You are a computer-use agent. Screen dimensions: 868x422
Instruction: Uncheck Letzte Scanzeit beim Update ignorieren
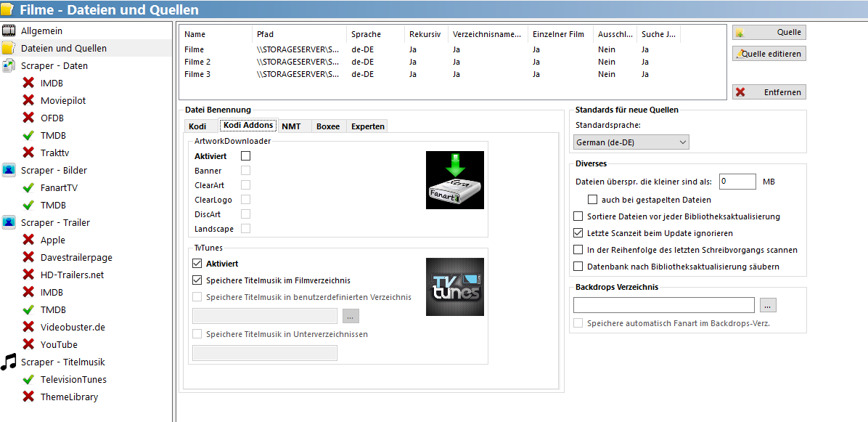pos(578,233)
